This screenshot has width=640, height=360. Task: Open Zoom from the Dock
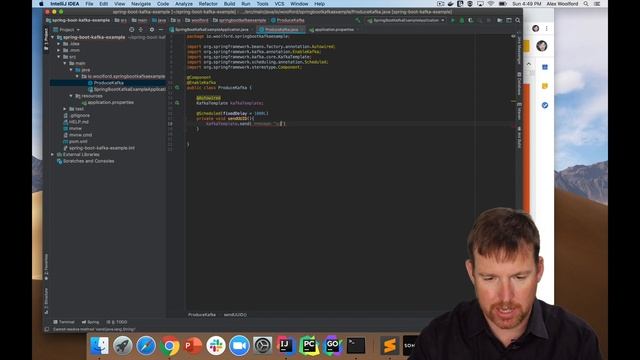239,346
